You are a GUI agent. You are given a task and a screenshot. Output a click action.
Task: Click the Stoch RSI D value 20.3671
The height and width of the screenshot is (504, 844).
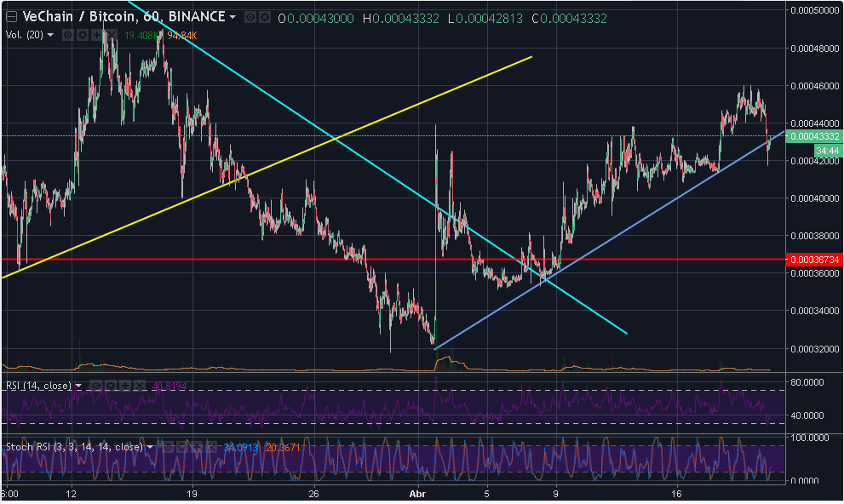pos(283,448)
